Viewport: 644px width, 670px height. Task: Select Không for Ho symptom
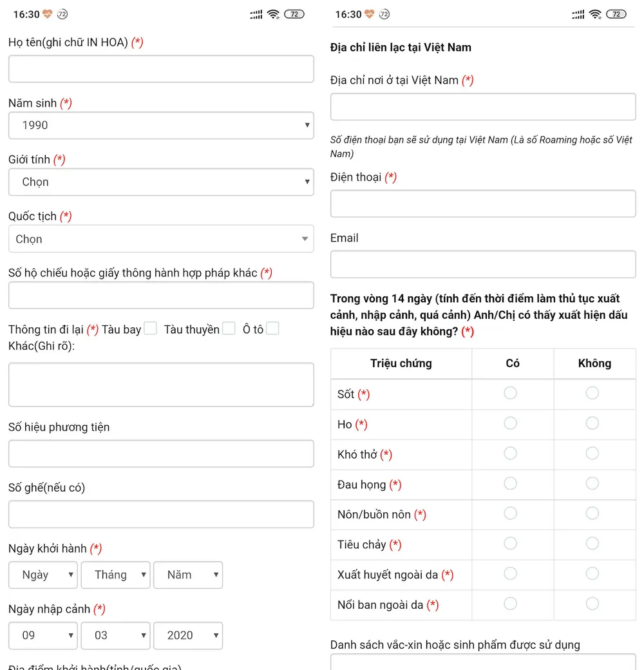(x=592, y=423)
